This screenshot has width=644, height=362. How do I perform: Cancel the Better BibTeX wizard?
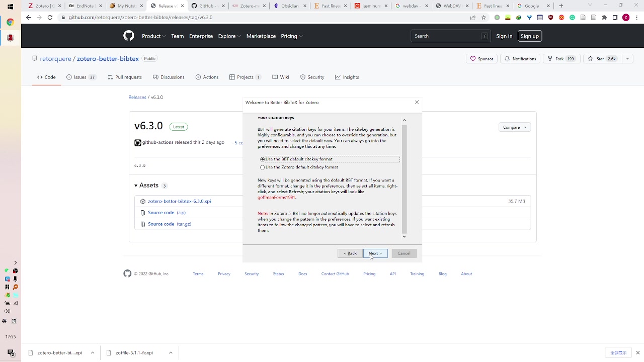(404, 253)
